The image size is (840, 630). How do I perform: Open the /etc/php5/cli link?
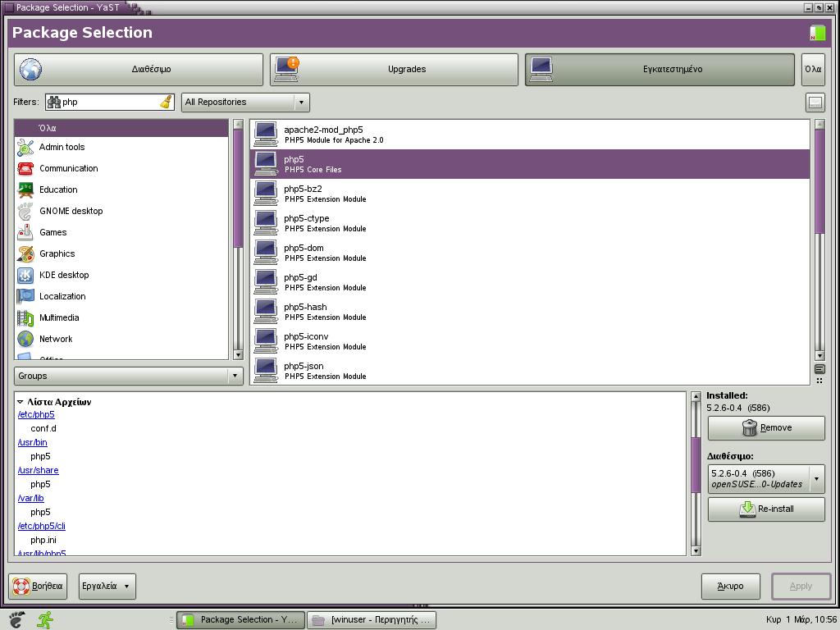click(41, 526)
